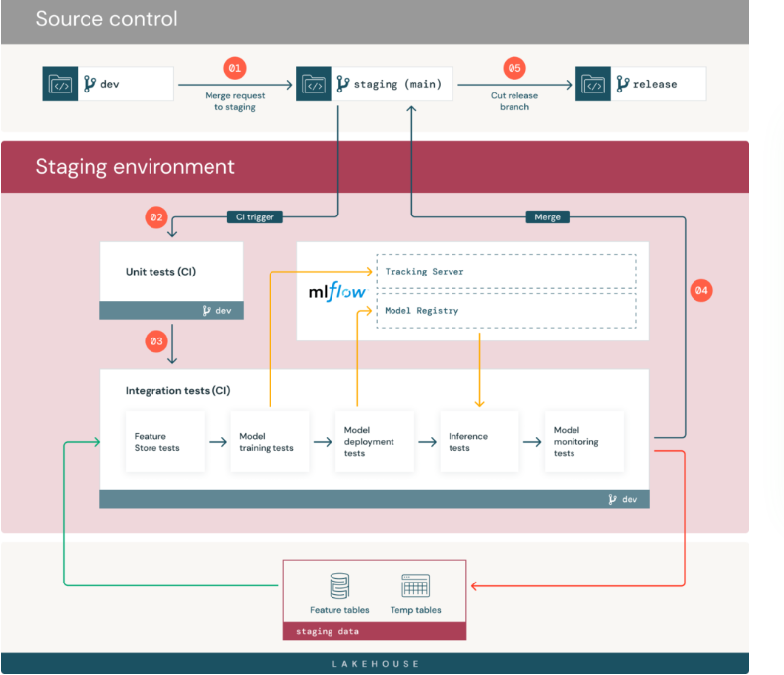Click the orange step 02 badge
Image resolution: width=784 pixels, height=675 pixels.
155,217
